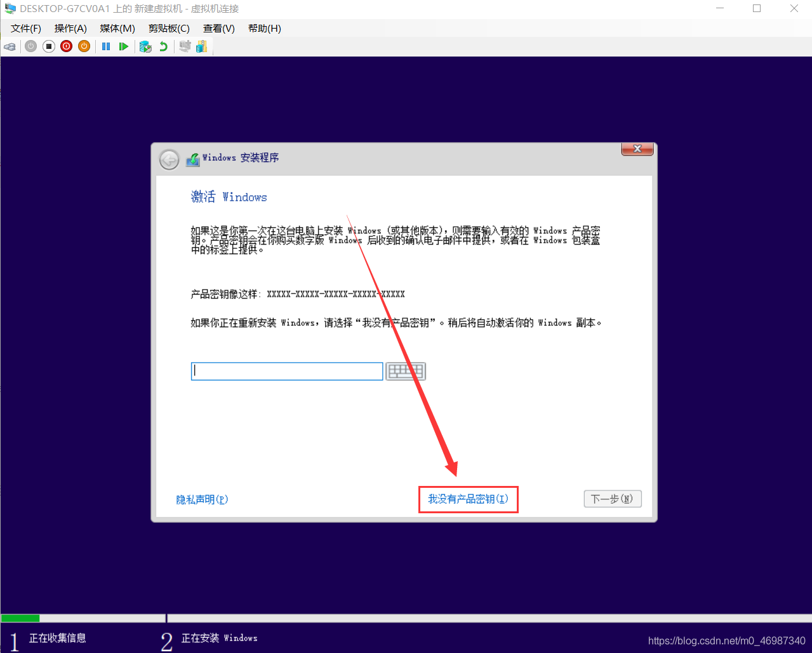
Task: Open the 帮助(H) menu
Action: point(265,29)
